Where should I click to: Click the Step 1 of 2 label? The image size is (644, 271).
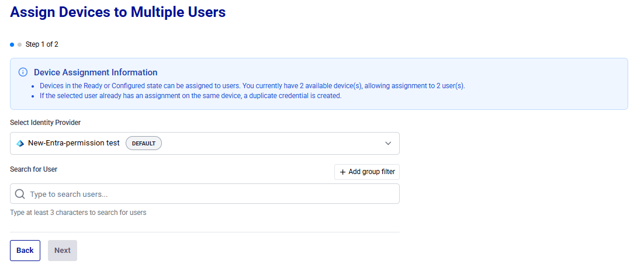[42, 44]
